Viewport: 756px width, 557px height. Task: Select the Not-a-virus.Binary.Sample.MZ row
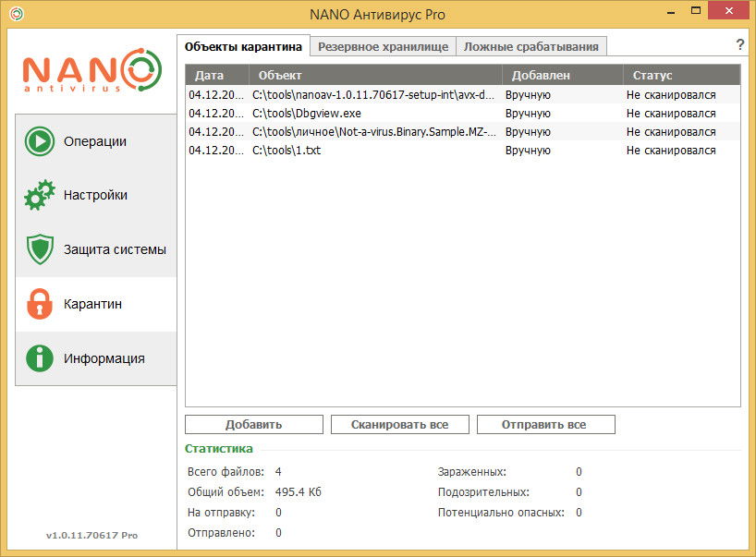tap(463, 131)
